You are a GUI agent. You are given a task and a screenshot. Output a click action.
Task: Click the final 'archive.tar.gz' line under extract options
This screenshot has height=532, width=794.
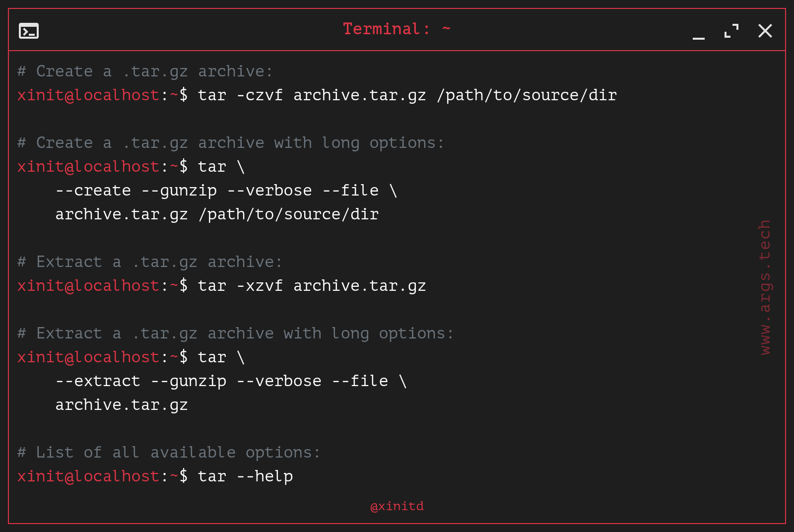tap(122, 405)
